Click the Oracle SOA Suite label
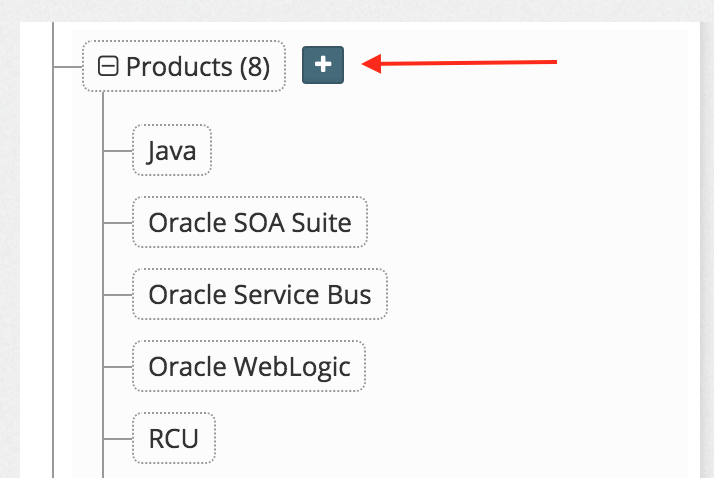The width and height of the screenshot is (714, 478). point(249,222)
